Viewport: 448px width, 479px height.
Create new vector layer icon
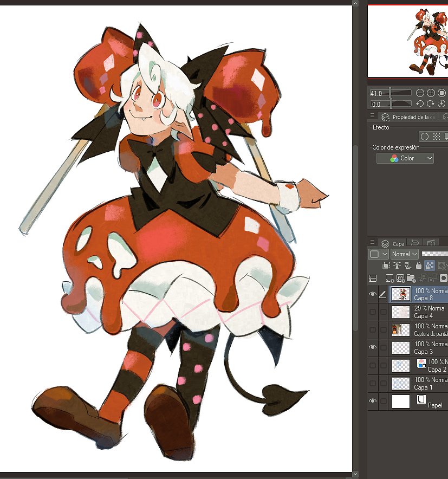[400, 279]
